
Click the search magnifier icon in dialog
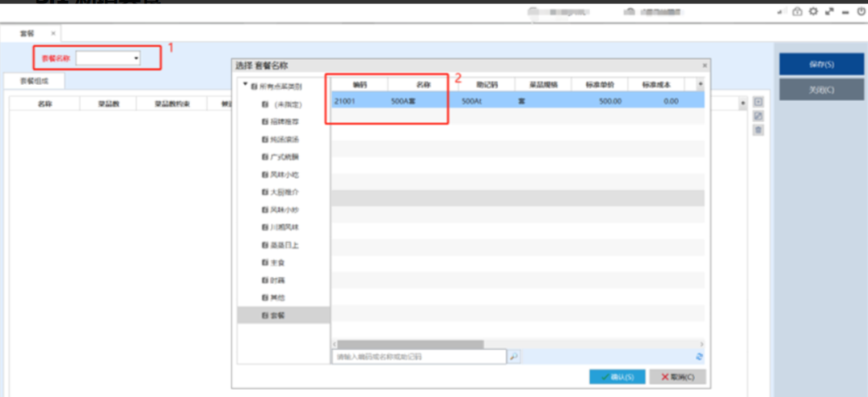click(x=514, y=357)
